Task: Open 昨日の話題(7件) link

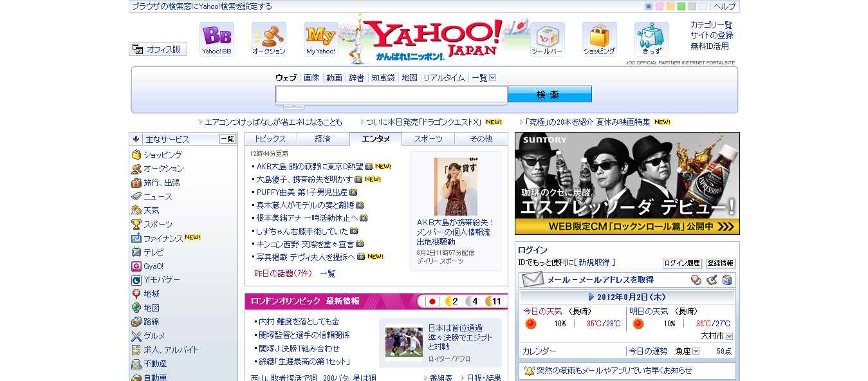Action: pyautogui.click(x=283, y=274)
